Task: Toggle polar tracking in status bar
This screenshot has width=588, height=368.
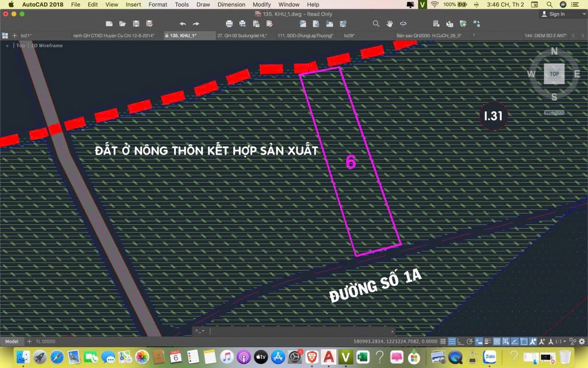Action: tap(470, 341)
